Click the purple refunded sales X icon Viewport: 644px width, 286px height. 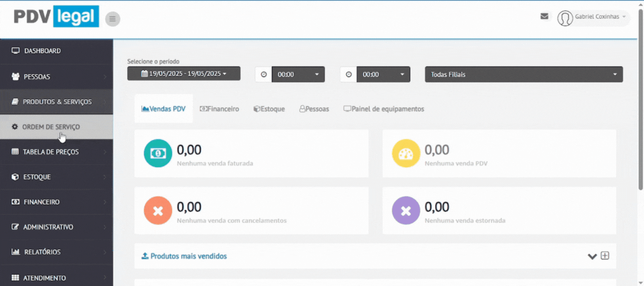(x=406, y=210)
